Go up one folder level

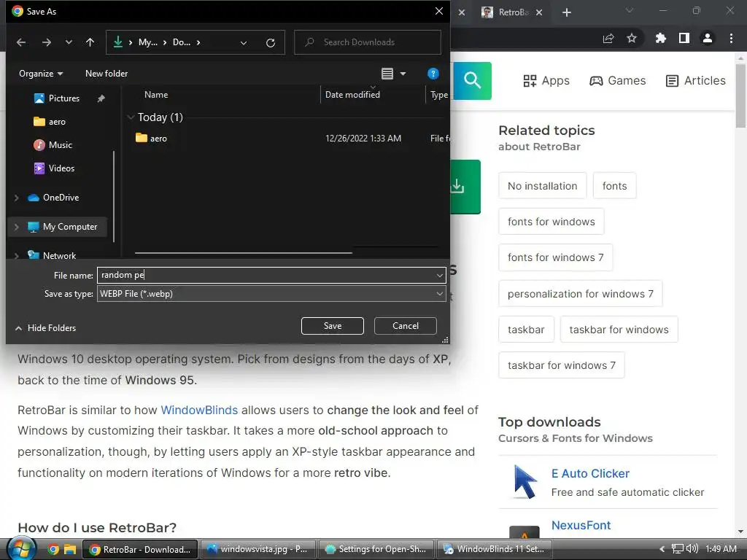point(90,42)
